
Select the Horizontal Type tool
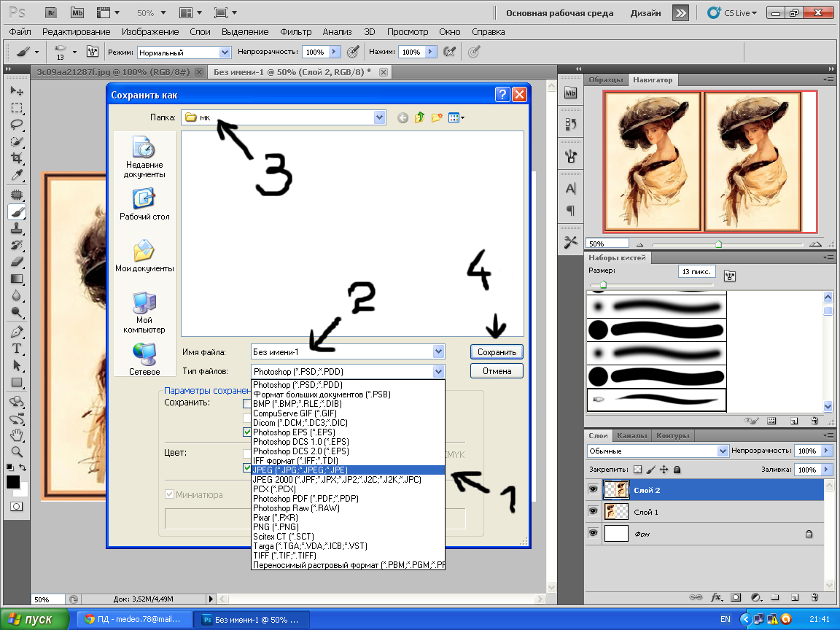pos(17,349)
